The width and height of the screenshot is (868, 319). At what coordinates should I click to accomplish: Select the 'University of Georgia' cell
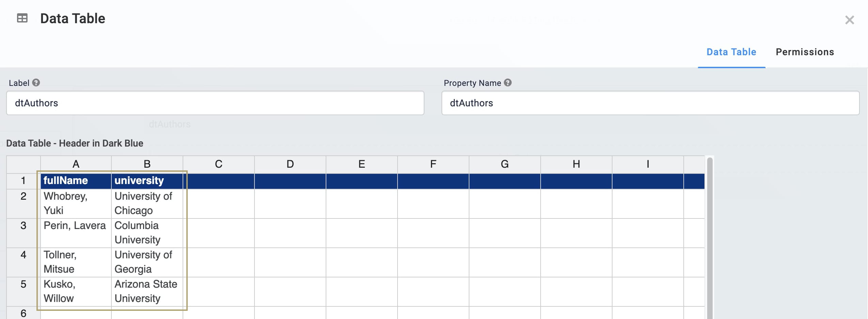point(147,262)
